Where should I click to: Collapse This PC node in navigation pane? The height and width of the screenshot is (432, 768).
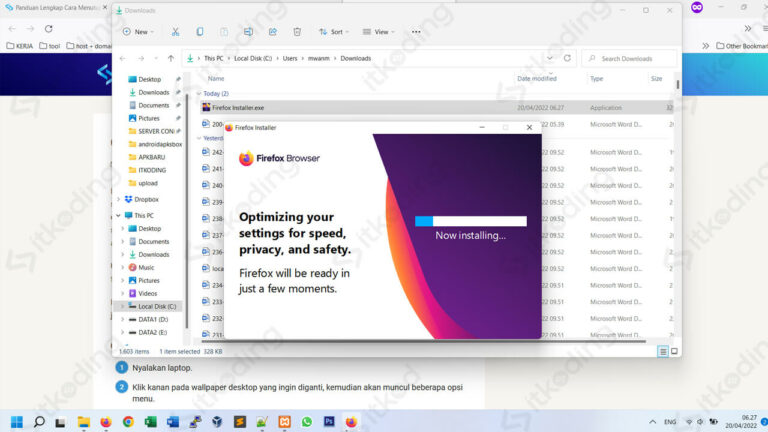point(119,216)
